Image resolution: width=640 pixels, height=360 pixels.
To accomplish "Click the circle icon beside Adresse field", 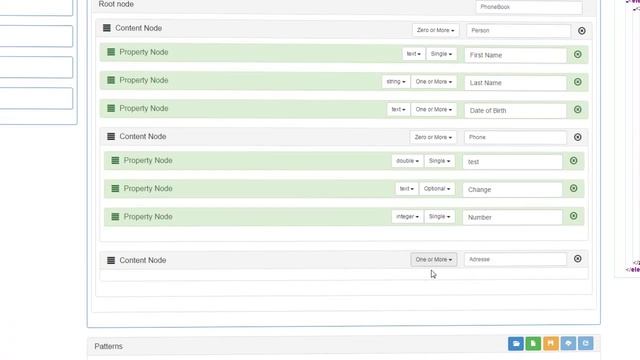I will (x=578, y=259).
